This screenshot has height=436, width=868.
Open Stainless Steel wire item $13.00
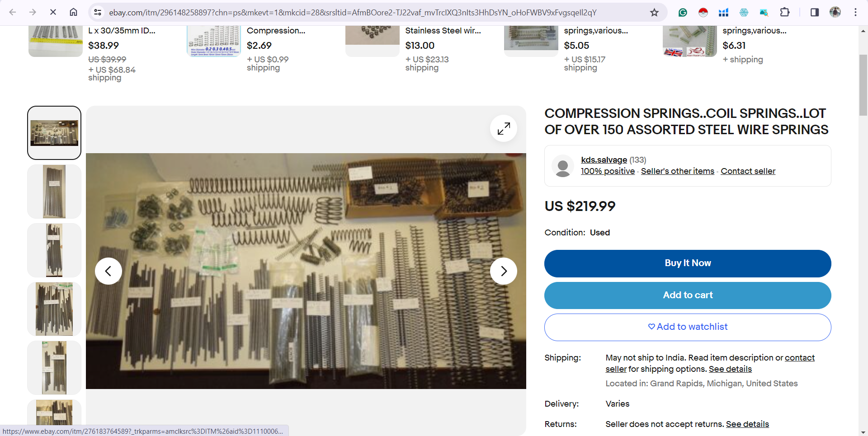pyautogui.click(x=443, y=31)
